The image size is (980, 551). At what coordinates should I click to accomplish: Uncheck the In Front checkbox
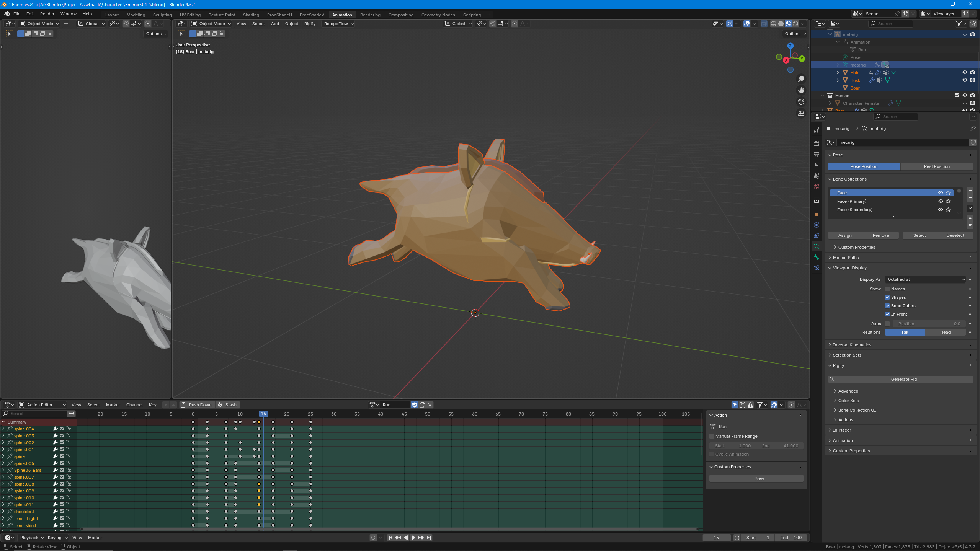pos(887,314)
